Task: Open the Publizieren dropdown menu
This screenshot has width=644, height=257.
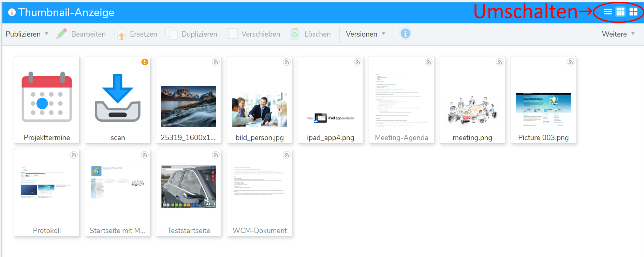Action: point(27,34)
